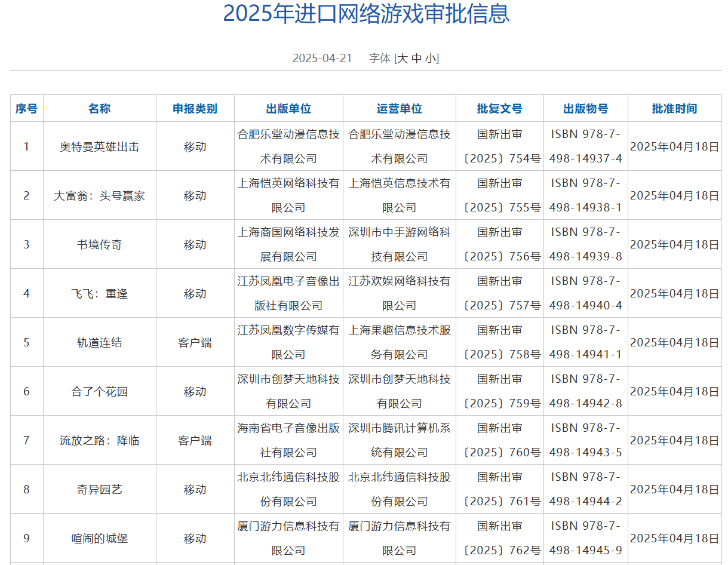Click approval date in 喧闹的城堡 row
This screenshot has height=565, width=728.
coord(675,538)
